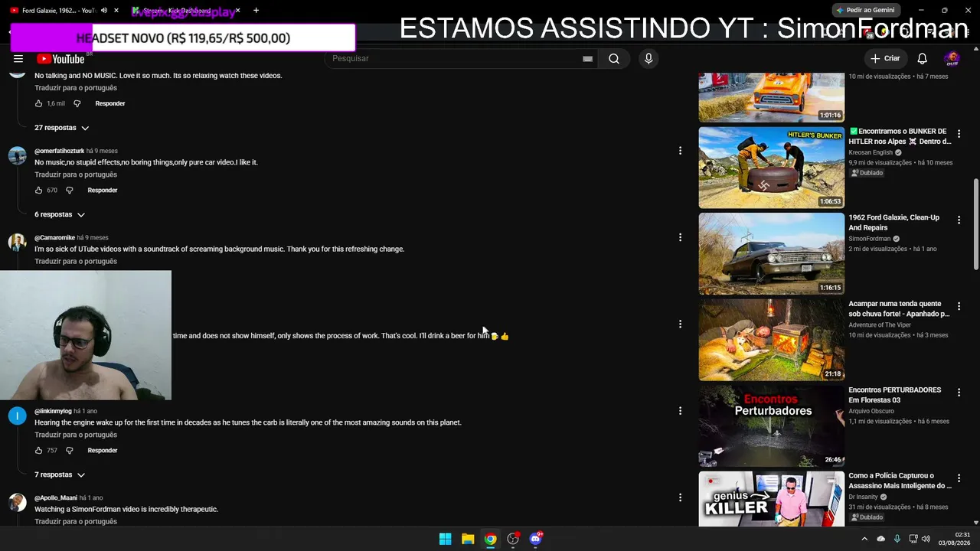This screenshot has width=980, height=551.
Task: Open the @Camaromike commenter avatar
Action: coord(17,243)
